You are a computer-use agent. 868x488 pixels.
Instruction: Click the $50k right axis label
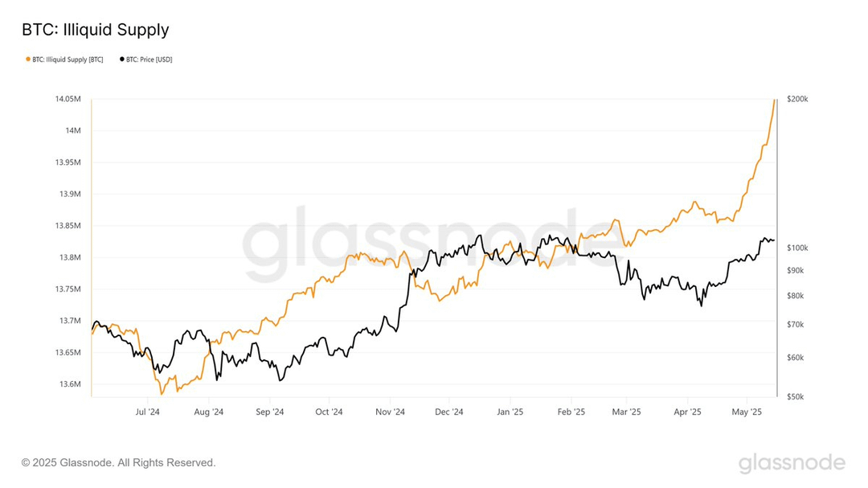[796, 397]
